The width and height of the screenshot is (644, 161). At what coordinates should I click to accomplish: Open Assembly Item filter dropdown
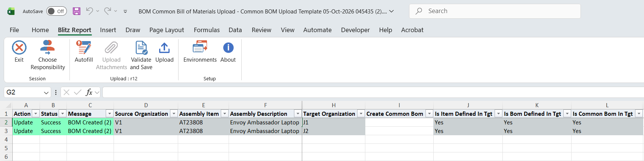tap(225, 114)
